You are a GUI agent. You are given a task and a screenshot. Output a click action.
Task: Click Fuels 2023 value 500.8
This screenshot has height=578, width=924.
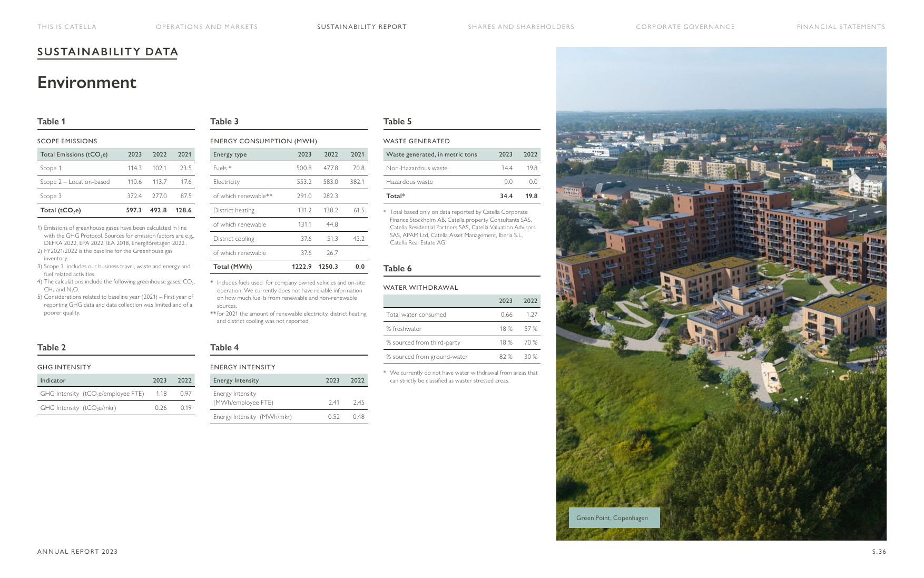pyautogui.click(x=304, y=168)
